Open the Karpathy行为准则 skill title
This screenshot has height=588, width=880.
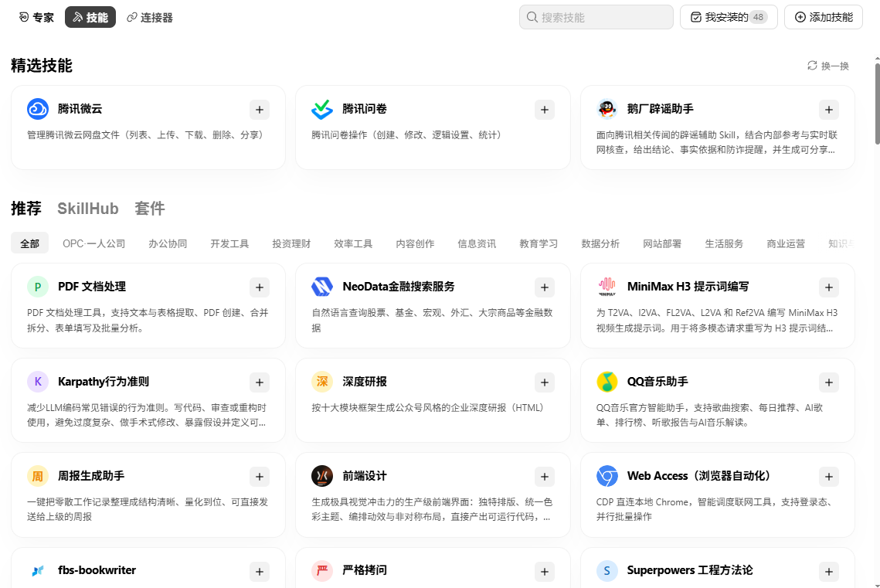[104, 382]
